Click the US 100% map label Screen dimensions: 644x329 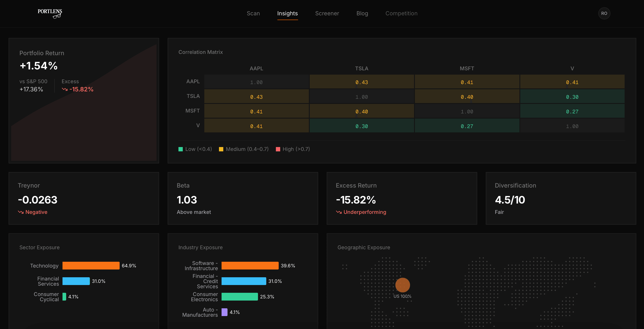tap(402, 296)
